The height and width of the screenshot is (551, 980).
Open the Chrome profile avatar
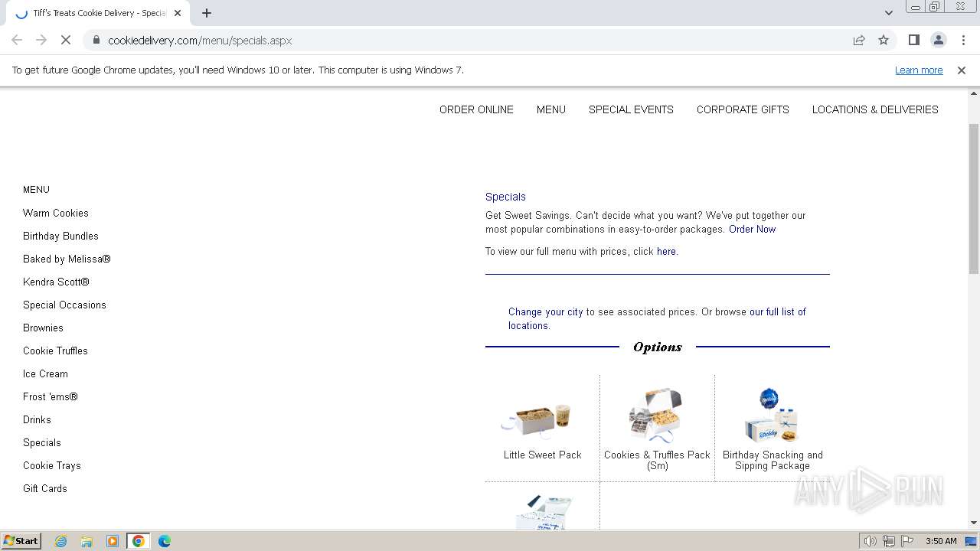pos(939,41)
